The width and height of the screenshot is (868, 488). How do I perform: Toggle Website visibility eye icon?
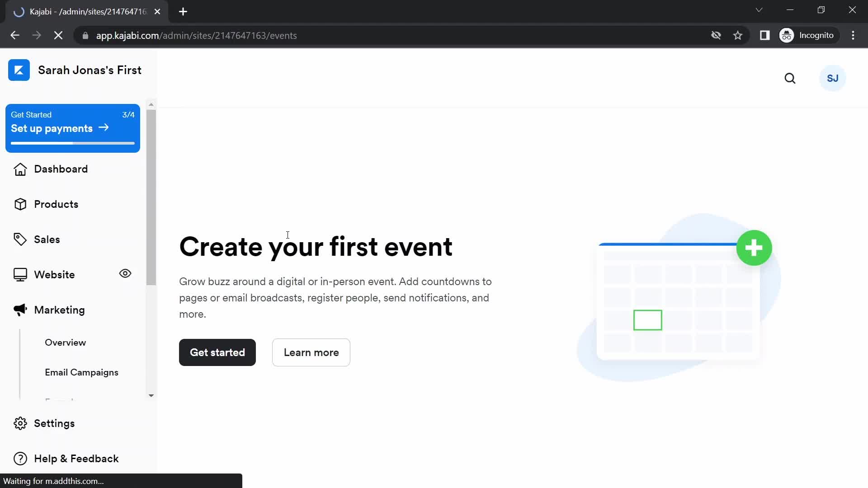(125, 273)
